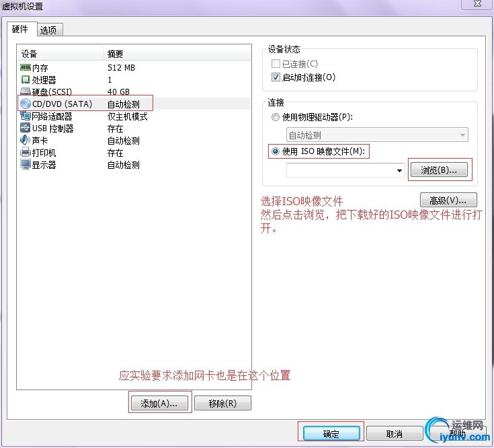Select the 网络适配器 row label

[52, 116]
